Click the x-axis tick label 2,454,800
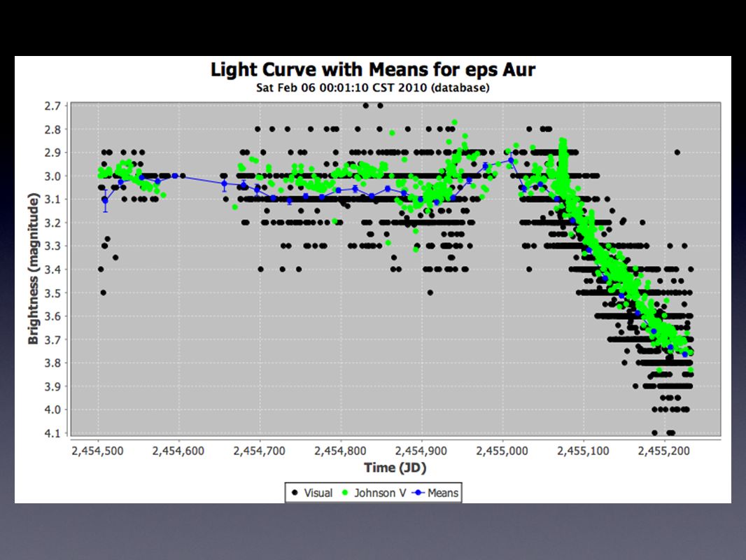The height and width of the screenshot is (560, 746). (340, 451)
